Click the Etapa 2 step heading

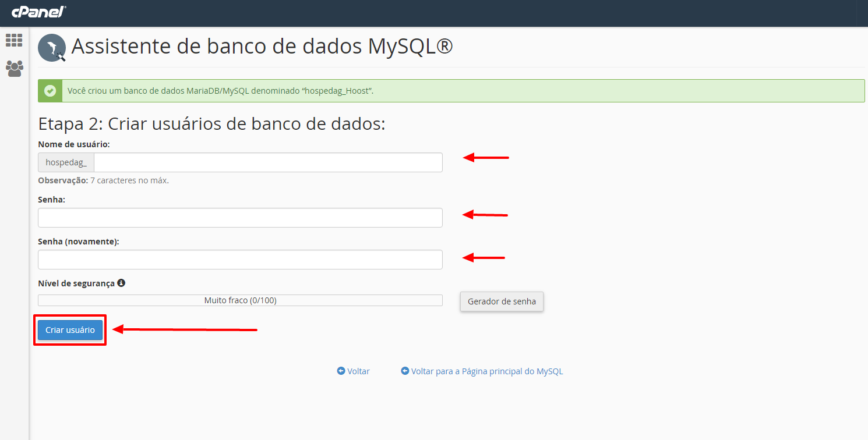point(211,124)
